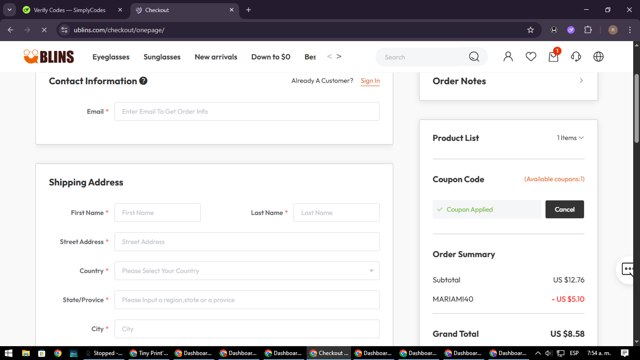Click the State/Provice field

tap(247, 300)
